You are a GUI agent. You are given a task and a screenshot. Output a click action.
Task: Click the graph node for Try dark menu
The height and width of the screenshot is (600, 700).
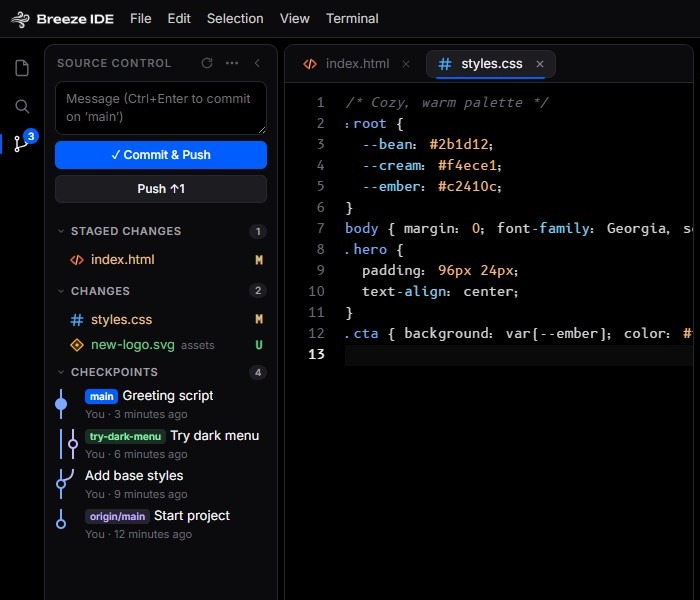click(73, 444)
